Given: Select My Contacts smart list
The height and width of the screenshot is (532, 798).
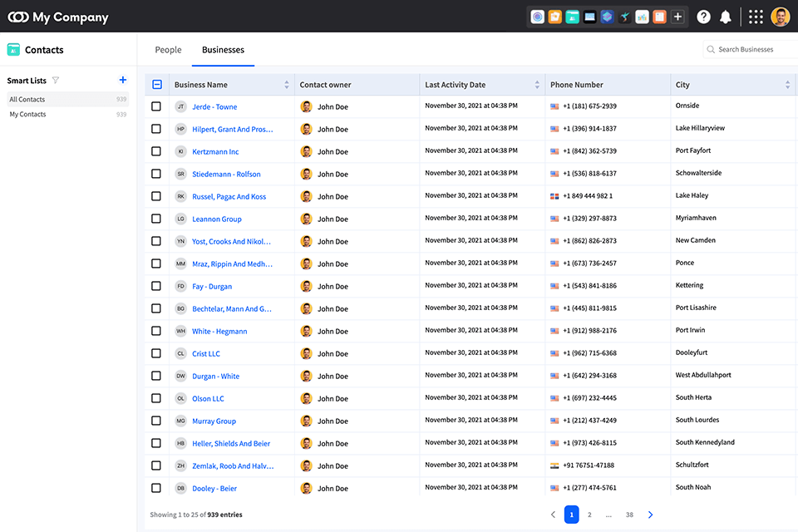Looking at the screenshot, I should [x=67, y=114].
